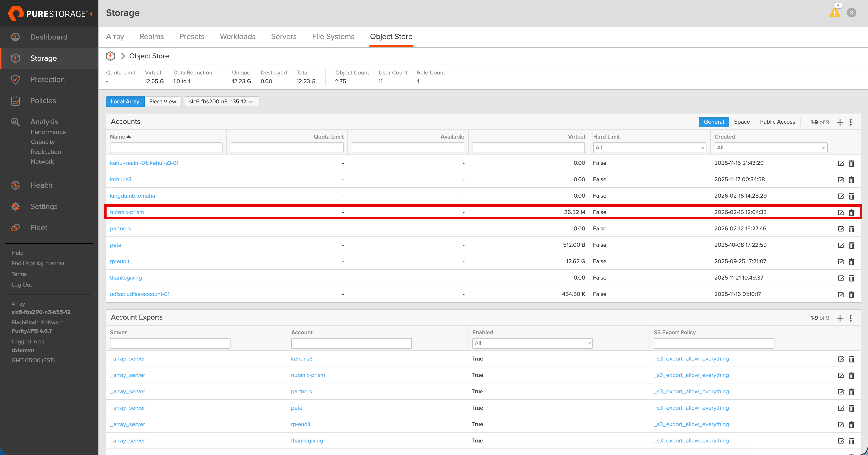Image resolution: width=868 pixels, height=455 pixels.
Task: Click the alerts warning triangle icon
Action: click(x=834, y=13)
